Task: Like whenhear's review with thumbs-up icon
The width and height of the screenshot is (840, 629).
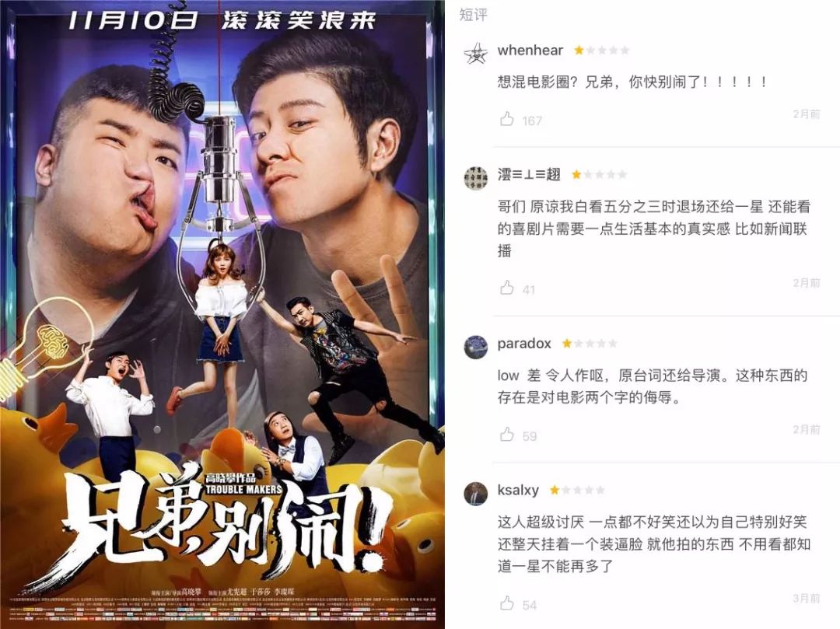Action: (507, 119)
